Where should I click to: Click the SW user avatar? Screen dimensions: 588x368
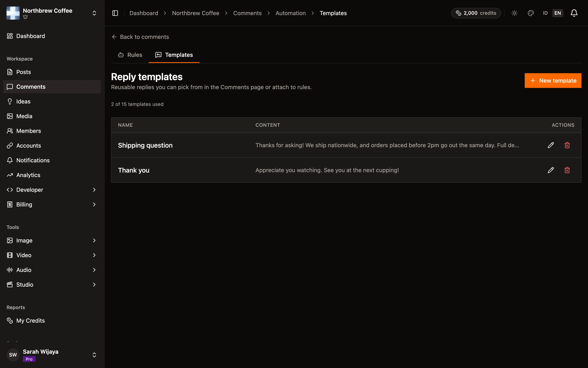[13, 355]
